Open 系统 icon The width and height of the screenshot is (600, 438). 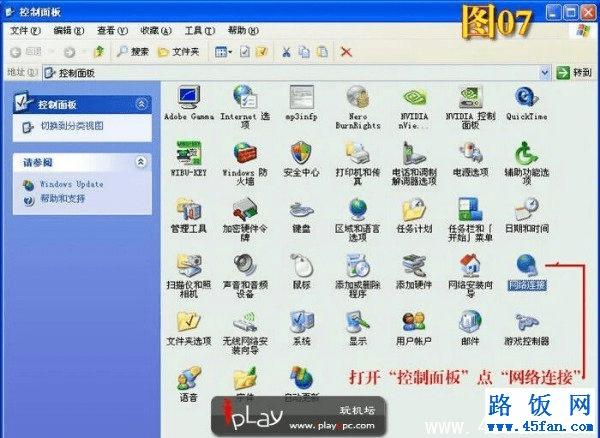point(302,322)
